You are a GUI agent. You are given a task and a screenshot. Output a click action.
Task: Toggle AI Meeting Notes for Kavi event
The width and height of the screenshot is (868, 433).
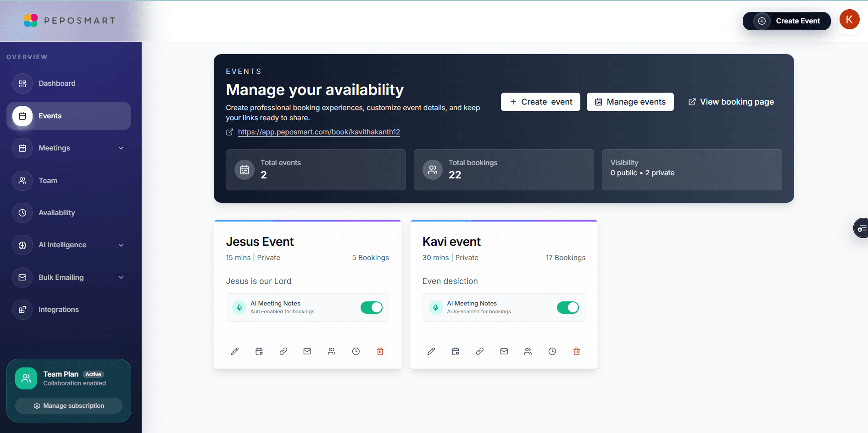coord(568,307)
